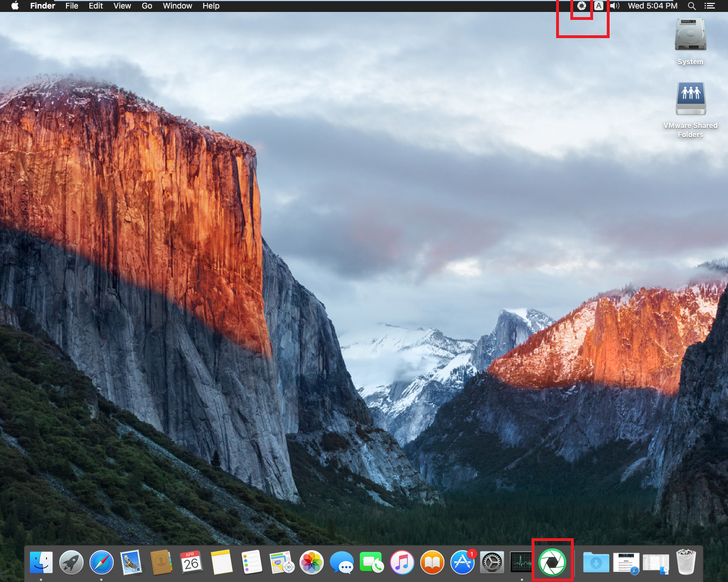Open Notes yellow notepad in Dock

pos(221,563)
